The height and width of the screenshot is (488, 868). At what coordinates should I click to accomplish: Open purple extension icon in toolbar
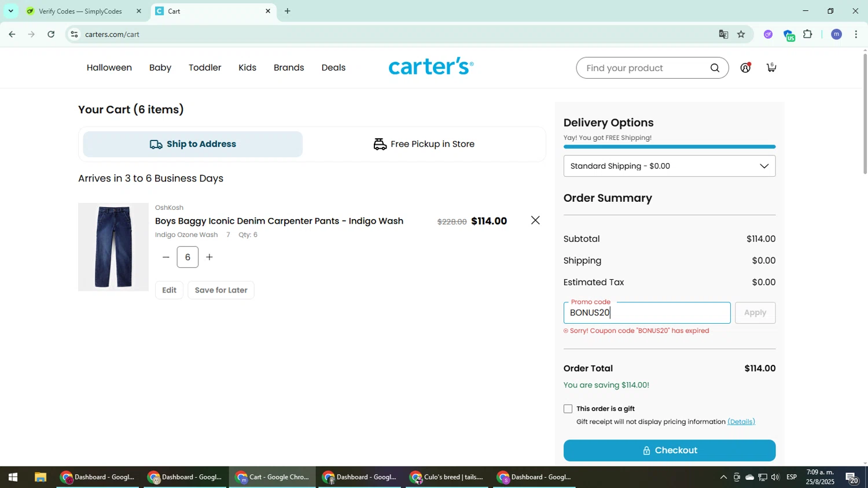point(768,35)
